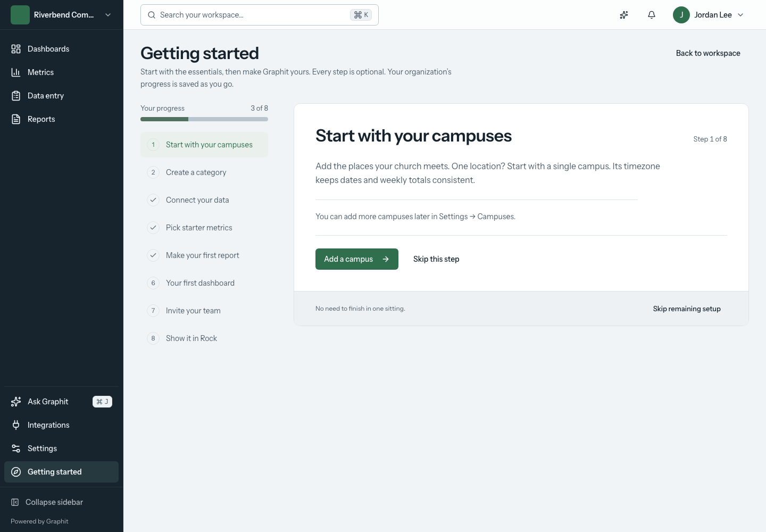Jump to Make your first report step
This screenshot has width=766, height=532.
[204, 255]
